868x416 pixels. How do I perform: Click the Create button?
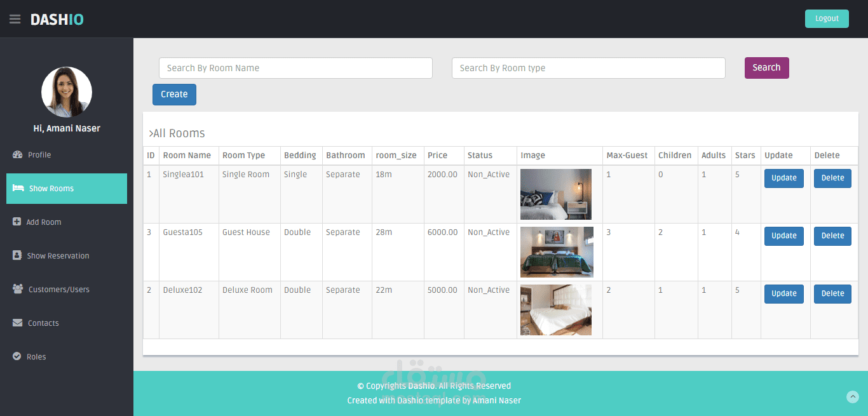coord(174,95)
